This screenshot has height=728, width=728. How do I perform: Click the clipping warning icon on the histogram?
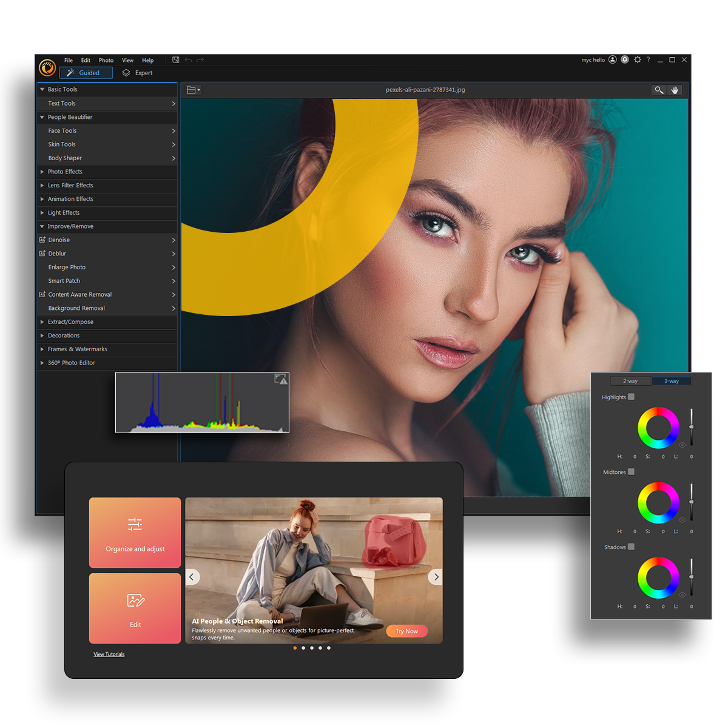280,379
